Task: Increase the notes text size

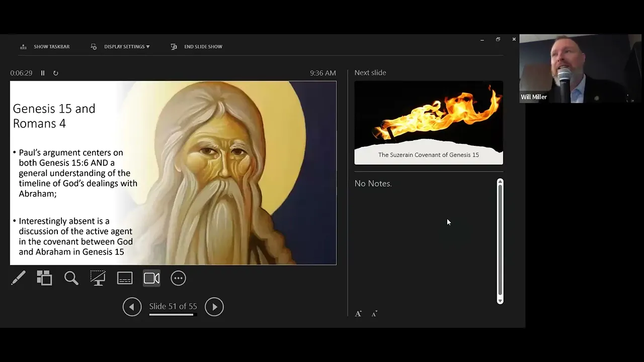Action: 358,314
